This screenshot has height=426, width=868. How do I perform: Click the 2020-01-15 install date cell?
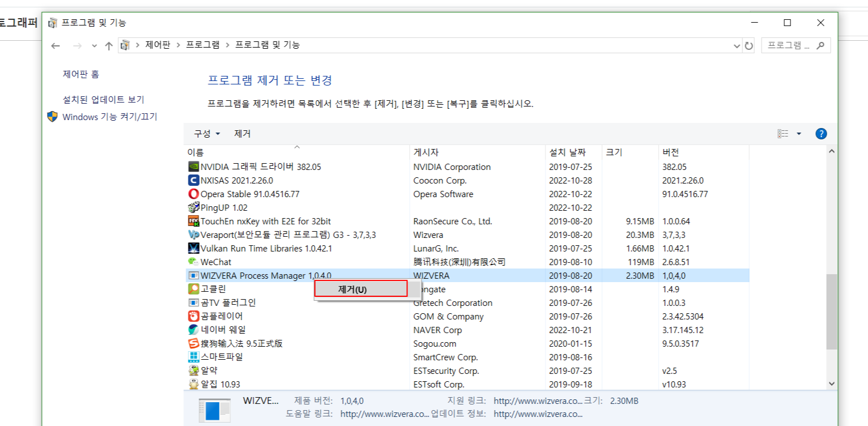click(x=570, y=344)
